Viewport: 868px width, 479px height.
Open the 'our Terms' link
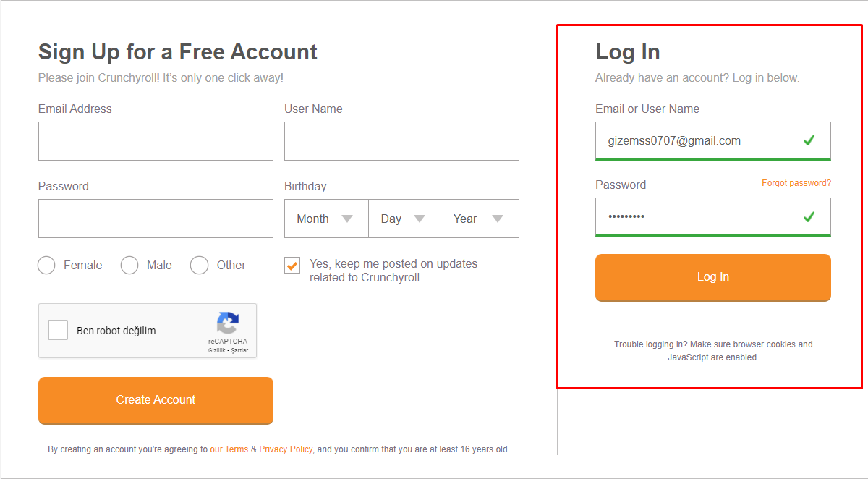pos(229,449)
